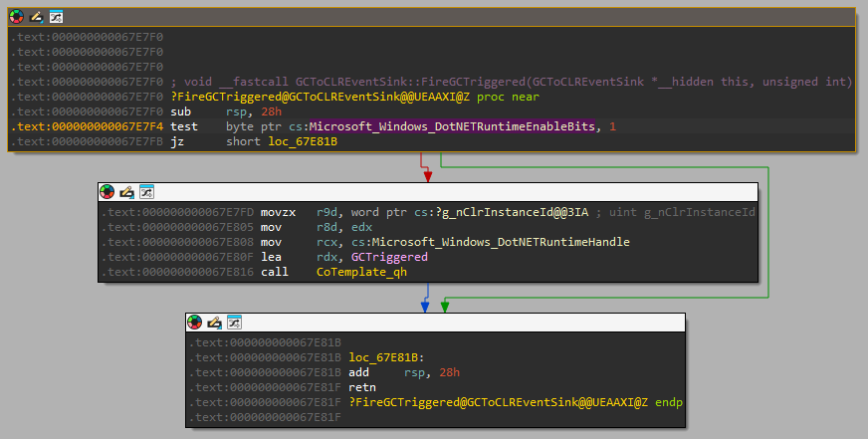This screenshot has height=439, width=868.
Task: Click the pencil icon on the loc_67E81B block
Action: [214, 322]
